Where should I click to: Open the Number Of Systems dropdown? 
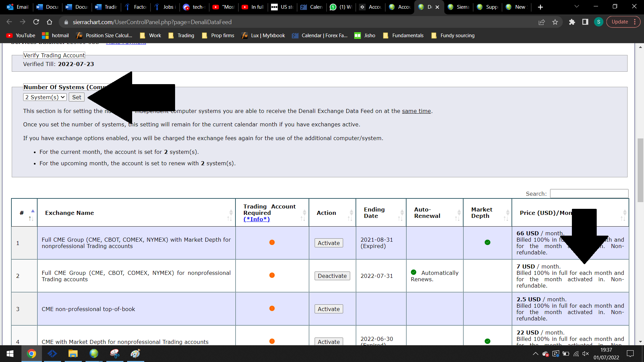coord(45,97)
